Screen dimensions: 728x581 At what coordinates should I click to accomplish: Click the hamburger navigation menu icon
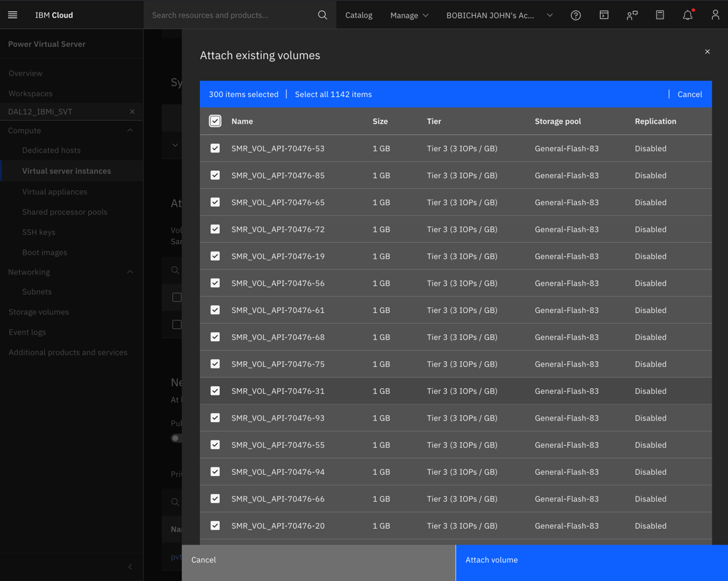point(13,15)
